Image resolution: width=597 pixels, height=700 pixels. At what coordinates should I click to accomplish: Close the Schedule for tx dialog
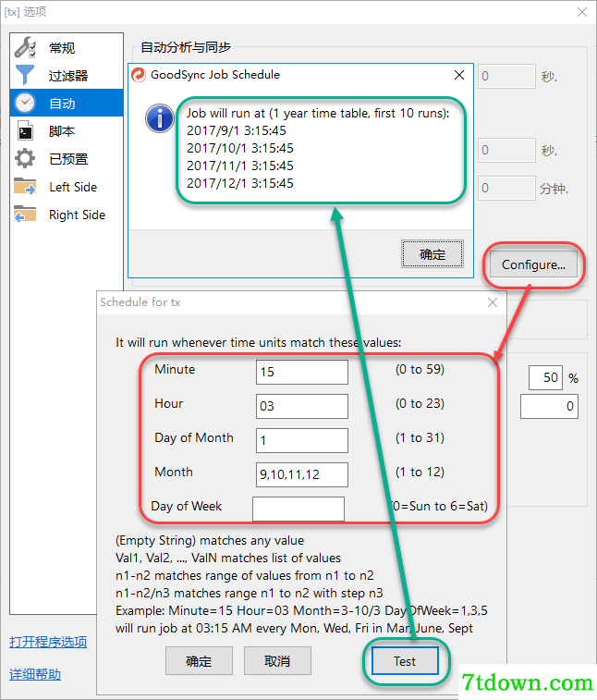pyautogui.click(x=493, y=302)
